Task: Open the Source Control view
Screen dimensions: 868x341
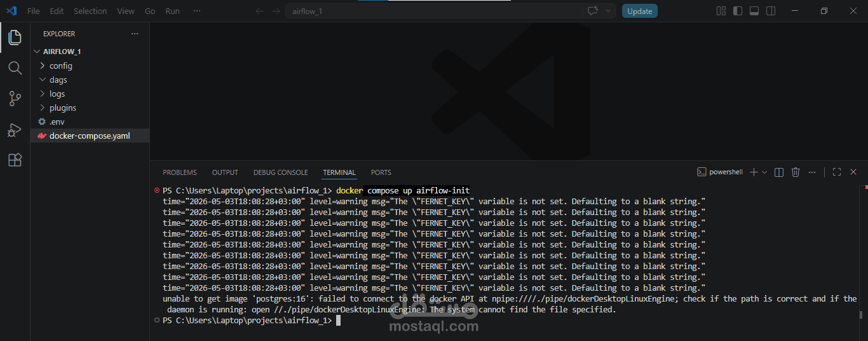Action: [x=15, y=99]
